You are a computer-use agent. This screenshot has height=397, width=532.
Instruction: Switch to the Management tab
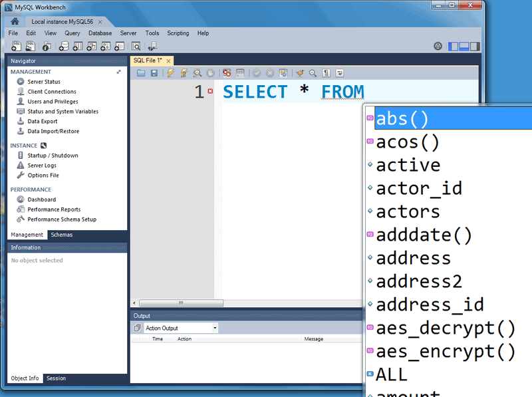tap(27, 235)
